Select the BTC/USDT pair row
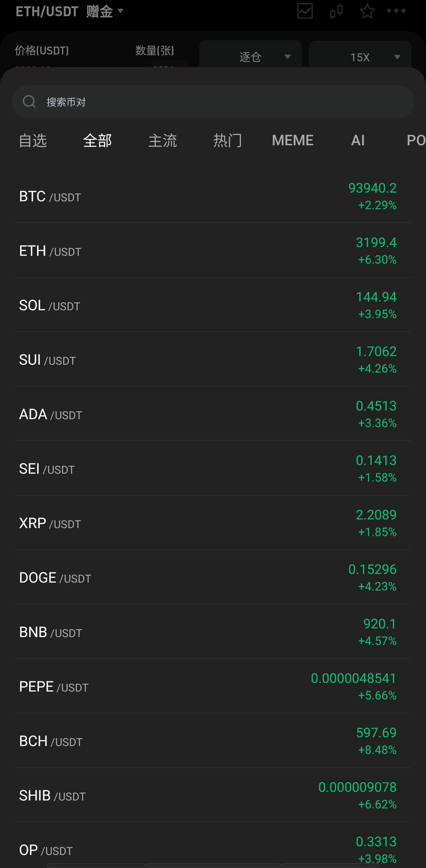The height and width of the screenshot is (868, 426). [213, 196]
